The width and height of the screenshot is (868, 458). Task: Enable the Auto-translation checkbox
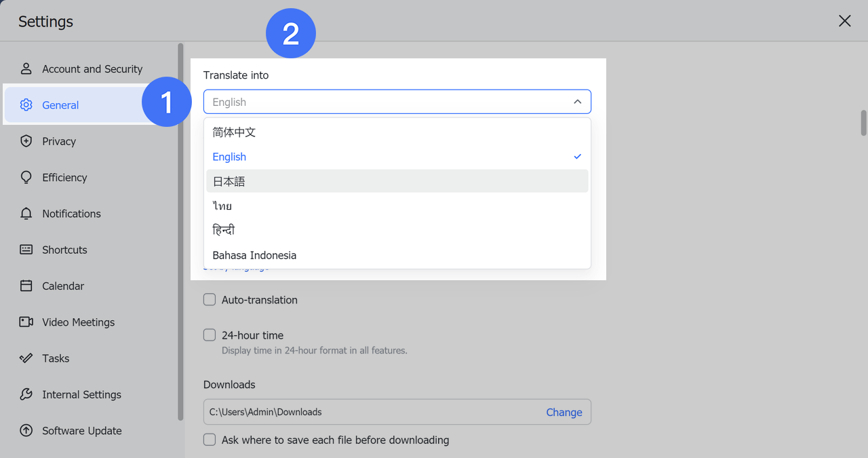pos(210,300)
